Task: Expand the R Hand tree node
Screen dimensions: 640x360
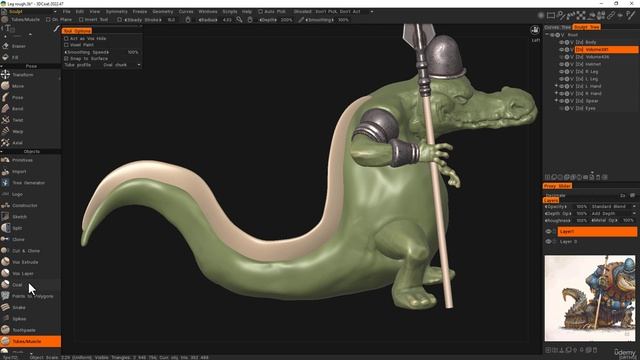Action: click(x=556, y=93)
